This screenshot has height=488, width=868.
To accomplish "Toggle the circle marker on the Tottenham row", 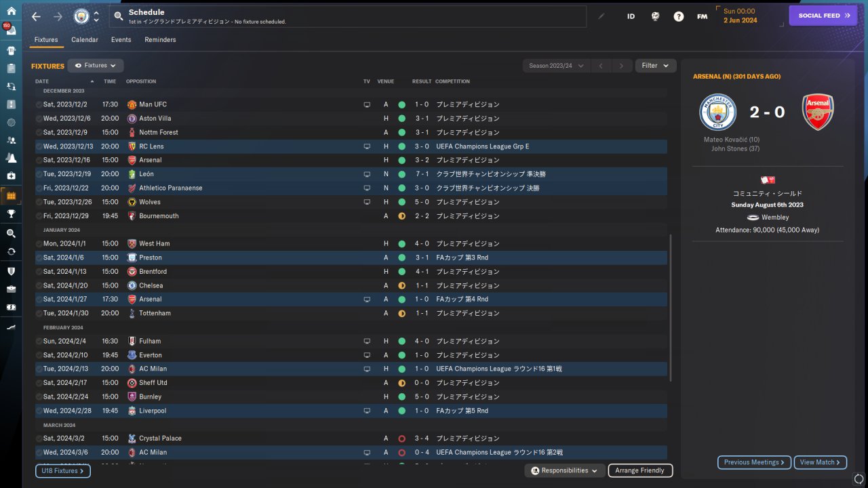I will (x=39, y=313).
